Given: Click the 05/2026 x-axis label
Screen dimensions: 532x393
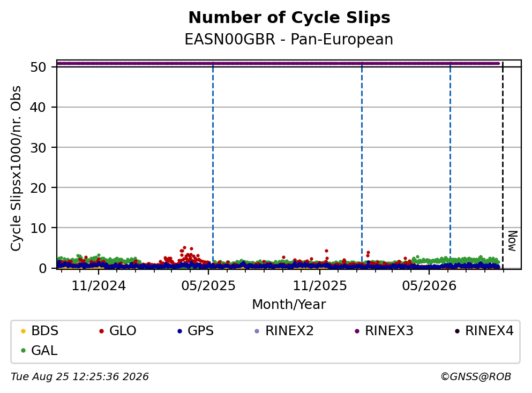Looking at the screenshot, I should tap(429, 286).
